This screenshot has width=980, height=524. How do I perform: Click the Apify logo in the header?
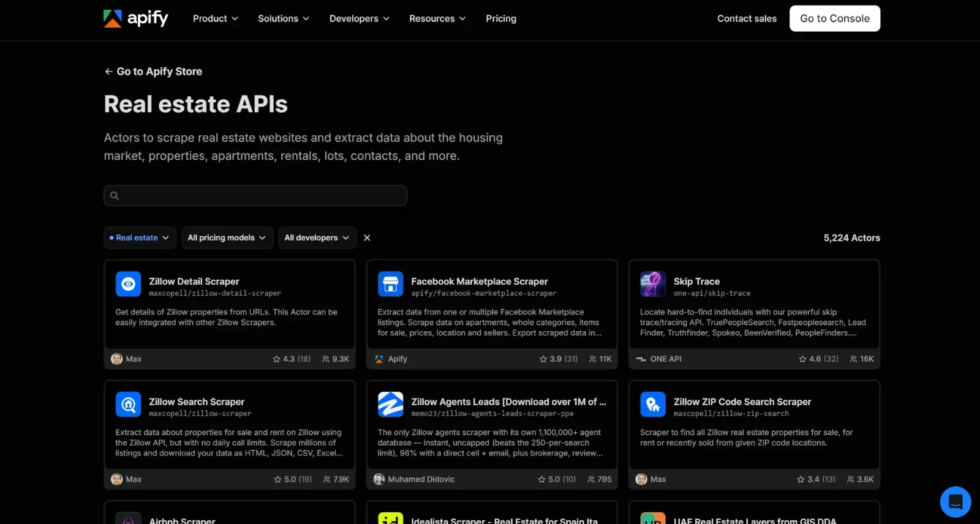tap(135, 18)
